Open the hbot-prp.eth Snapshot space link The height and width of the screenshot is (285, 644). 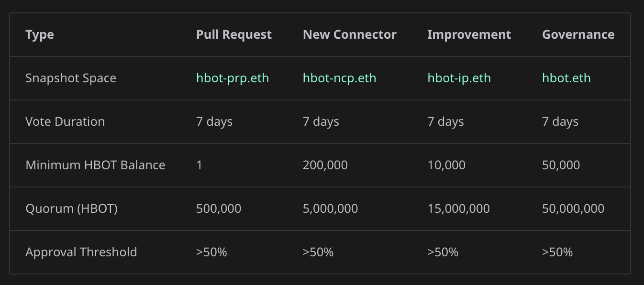click(x=233, y=78)
